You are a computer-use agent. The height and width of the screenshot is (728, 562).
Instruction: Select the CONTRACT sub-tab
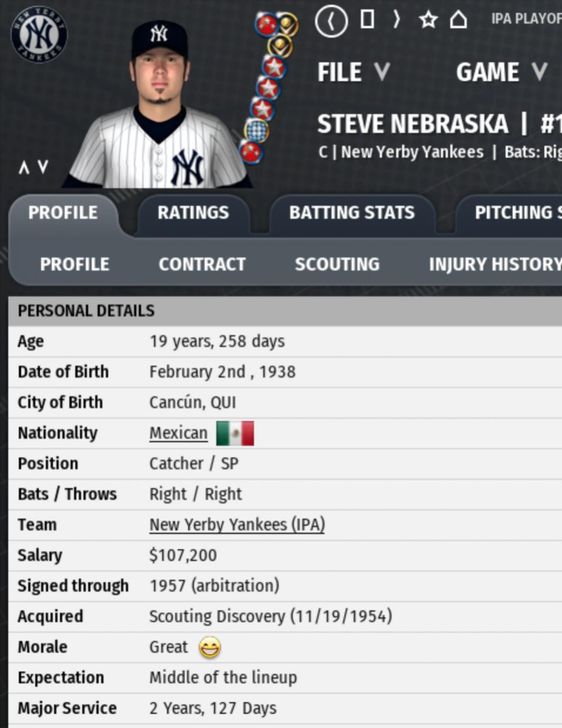(202, 264)
